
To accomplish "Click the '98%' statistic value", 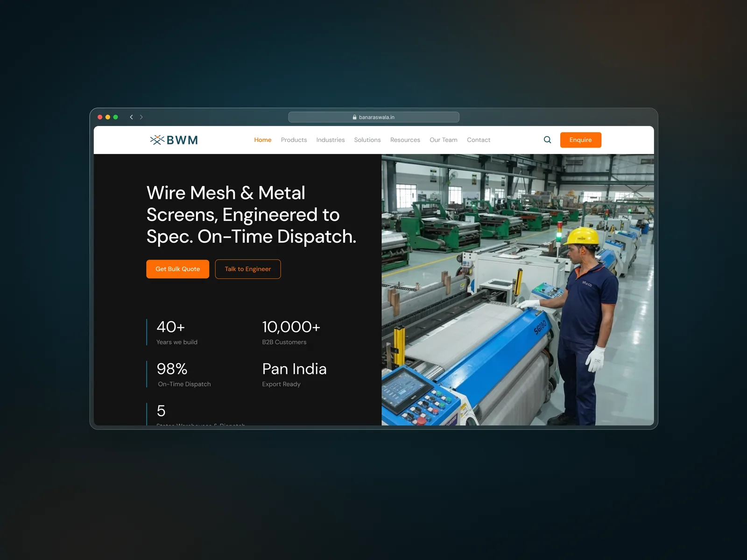I will pyautogui.click(x=172, y=369).
